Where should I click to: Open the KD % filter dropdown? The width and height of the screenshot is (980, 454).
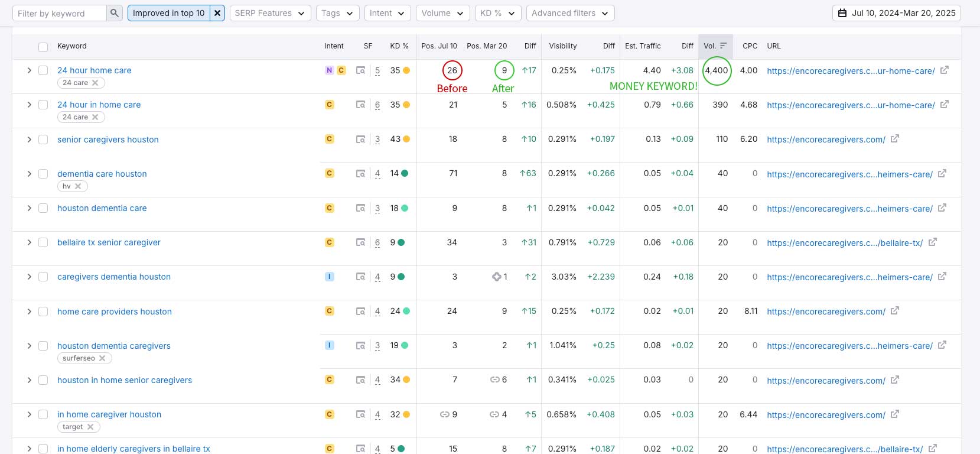click(x=498, y=13)
